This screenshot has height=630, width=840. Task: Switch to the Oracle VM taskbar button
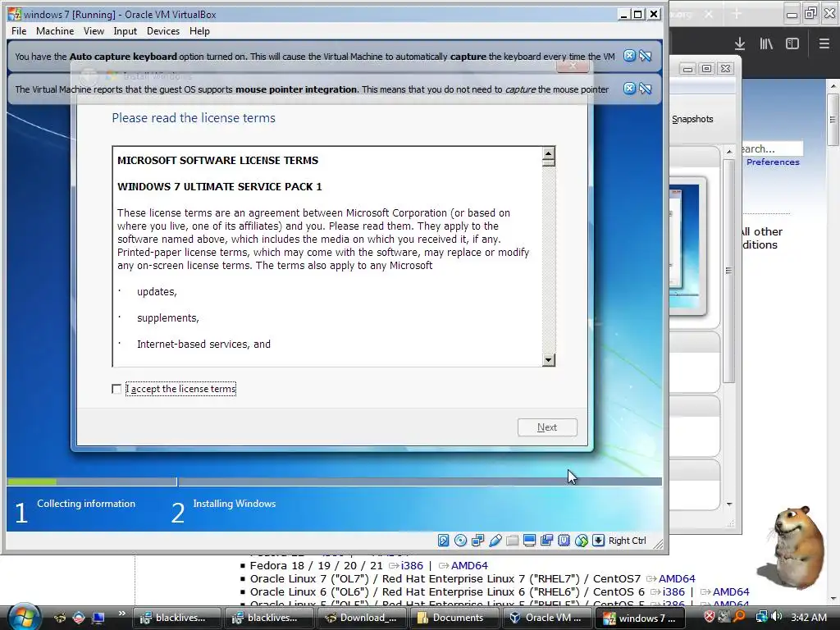coord(547,618)
